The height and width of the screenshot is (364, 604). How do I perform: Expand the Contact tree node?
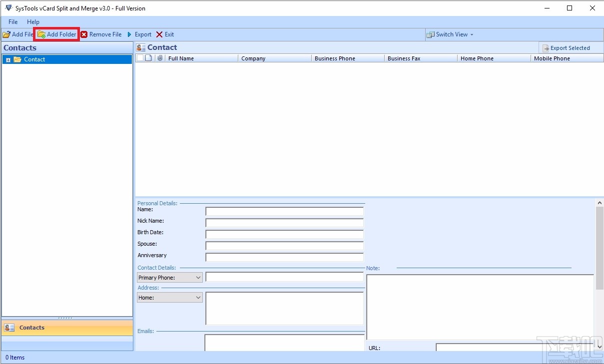[7, 59]
